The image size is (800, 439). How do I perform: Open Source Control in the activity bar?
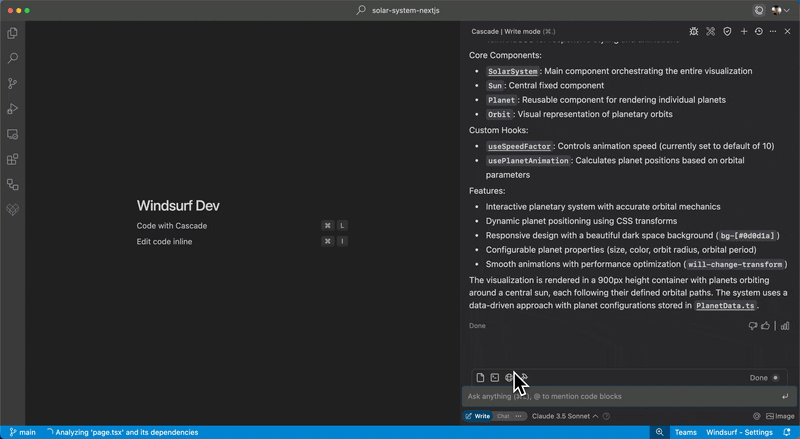[13, 84]
